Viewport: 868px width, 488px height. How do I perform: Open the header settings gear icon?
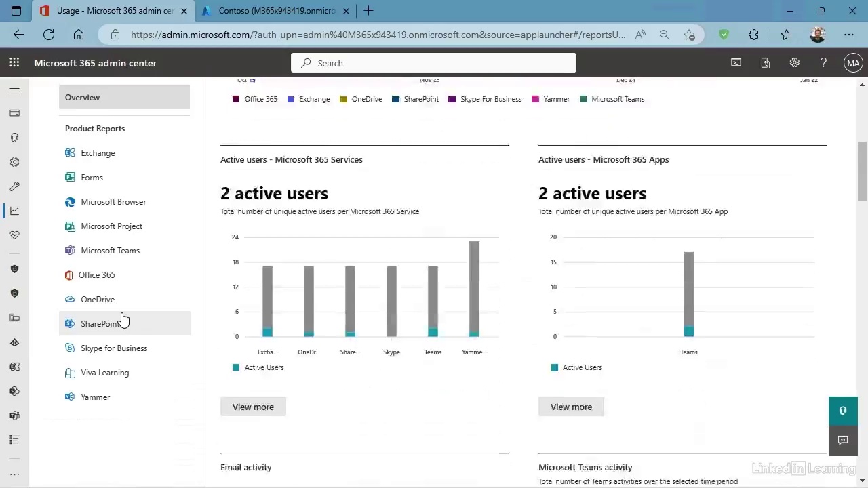tap(795, 63)
